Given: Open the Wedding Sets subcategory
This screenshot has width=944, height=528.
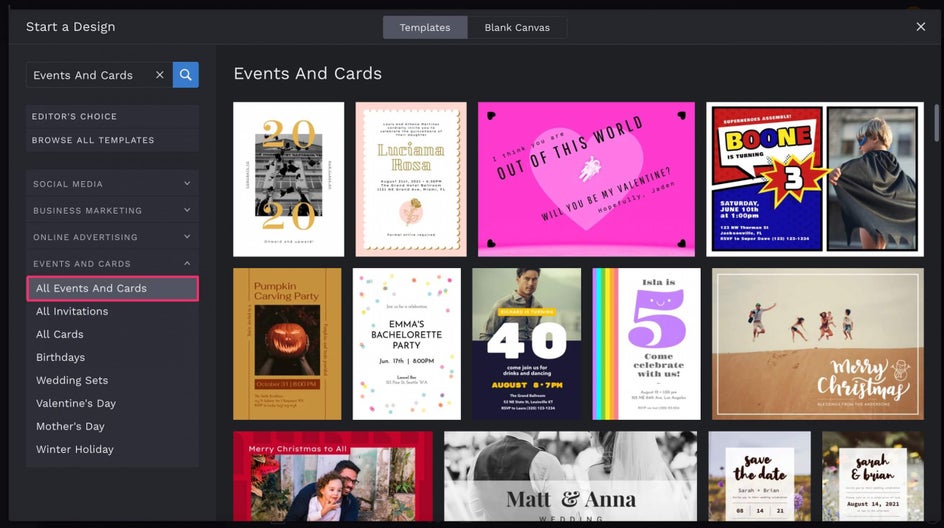Looking at the screenshot, I should click(112, 380).
